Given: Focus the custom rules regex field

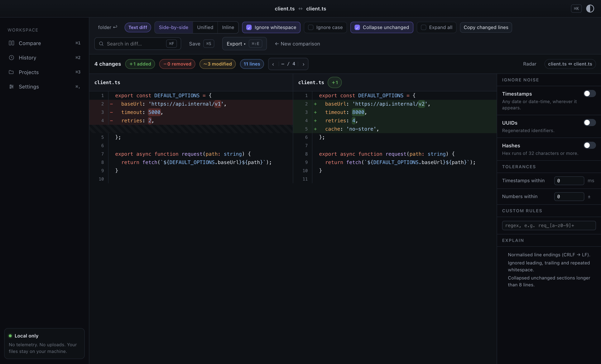Looking at the screenshot, I should [549, 225].
